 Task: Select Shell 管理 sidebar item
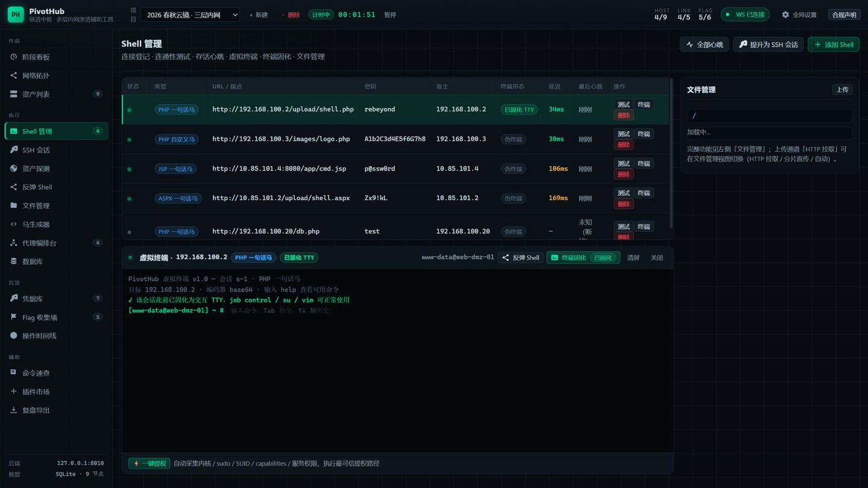pos(57,131)
